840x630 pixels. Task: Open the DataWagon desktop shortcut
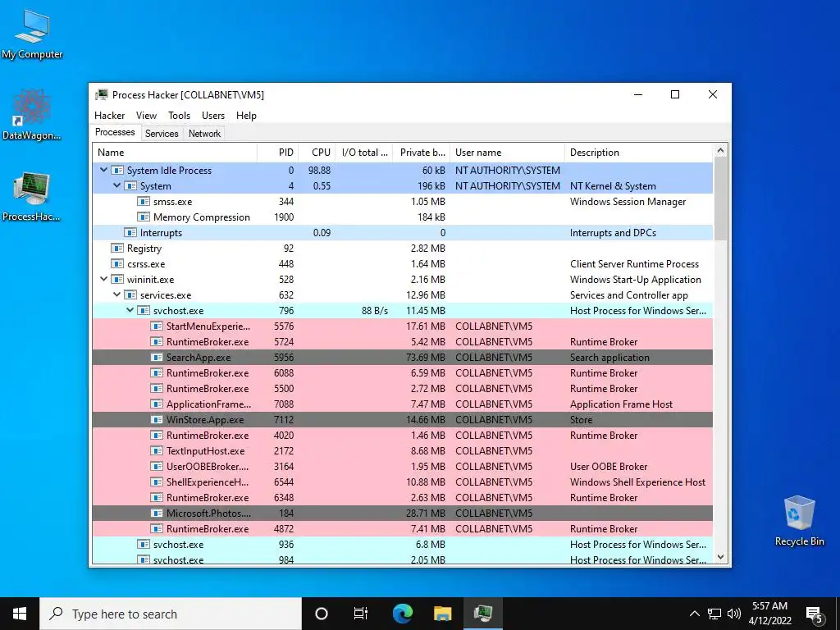coord(31,115)
